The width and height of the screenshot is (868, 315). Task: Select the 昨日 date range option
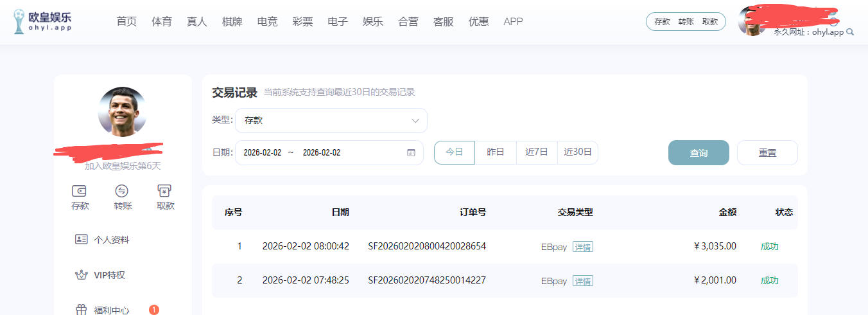tap(496, 152)
